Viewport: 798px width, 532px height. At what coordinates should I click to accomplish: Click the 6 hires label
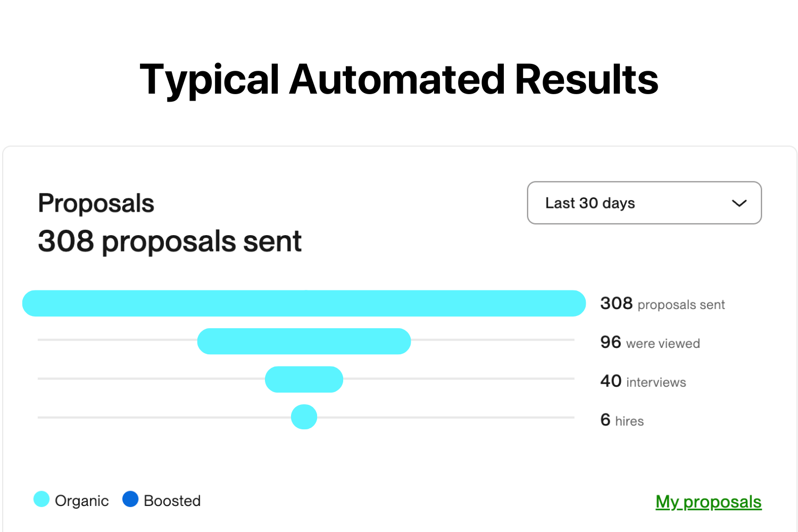622,420
